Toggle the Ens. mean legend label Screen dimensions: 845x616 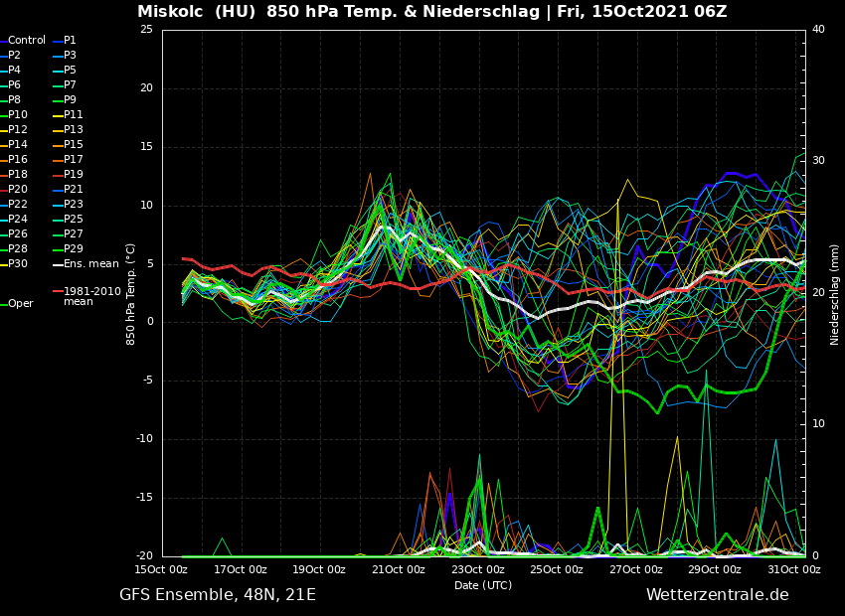(90, 264)
